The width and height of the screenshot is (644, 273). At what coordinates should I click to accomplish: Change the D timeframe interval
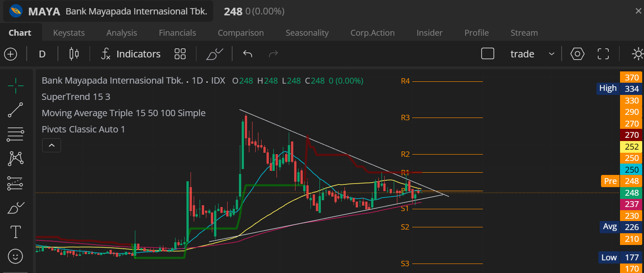click(x=42, y=54)
